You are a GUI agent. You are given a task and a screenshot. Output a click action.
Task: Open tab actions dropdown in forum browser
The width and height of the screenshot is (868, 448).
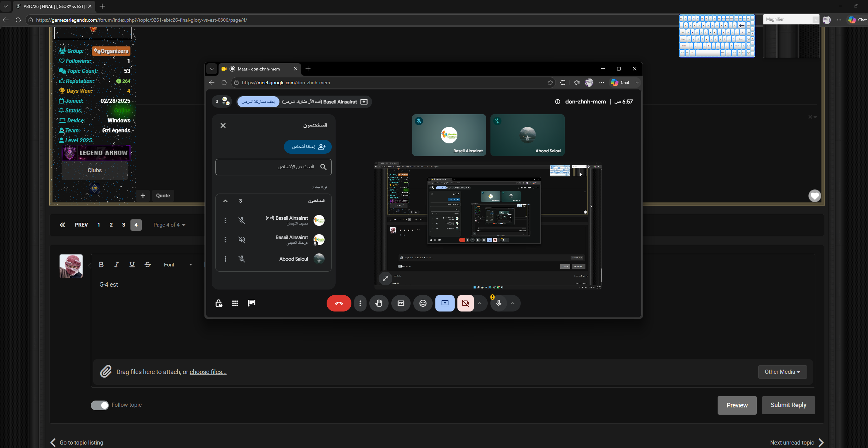[6, 6]
